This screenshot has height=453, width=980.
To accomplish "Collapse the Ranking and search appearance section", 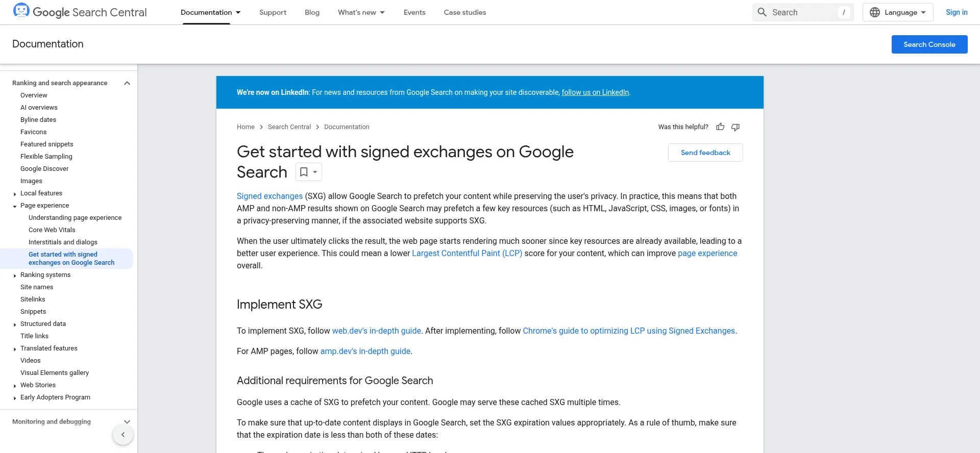I will (127, 83).
